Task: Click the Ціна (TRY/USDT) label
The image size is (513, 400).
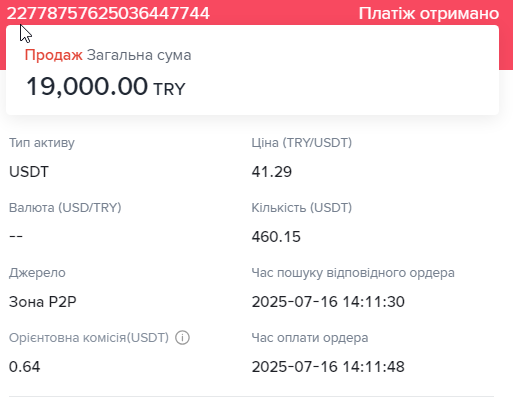Action: point(302,143)
